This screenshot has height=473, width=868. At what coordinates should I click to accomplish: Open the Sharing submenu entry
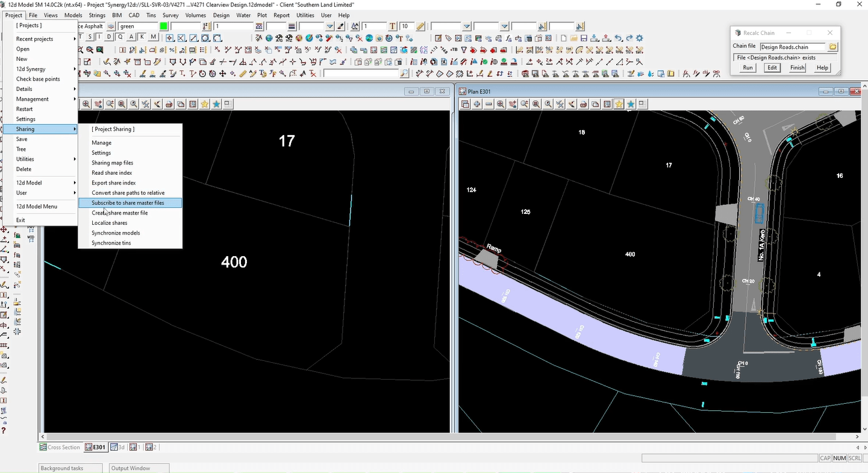[40, 129]
